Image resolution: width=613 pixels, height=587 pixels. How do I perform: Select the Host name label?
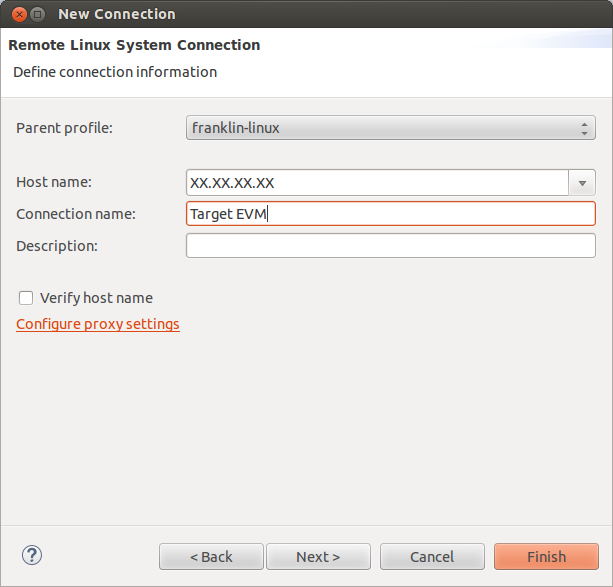point(54,182)
